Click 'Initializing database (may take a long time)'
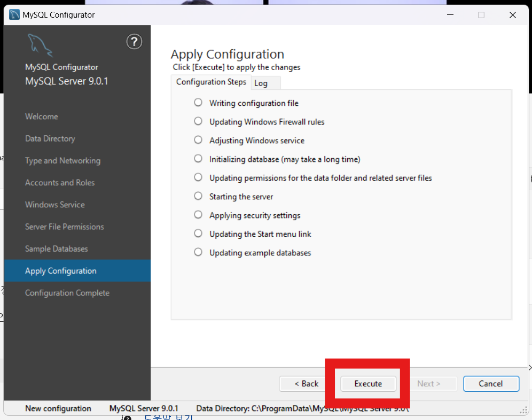Screen dimensions: 532x420 pos(285,159)
